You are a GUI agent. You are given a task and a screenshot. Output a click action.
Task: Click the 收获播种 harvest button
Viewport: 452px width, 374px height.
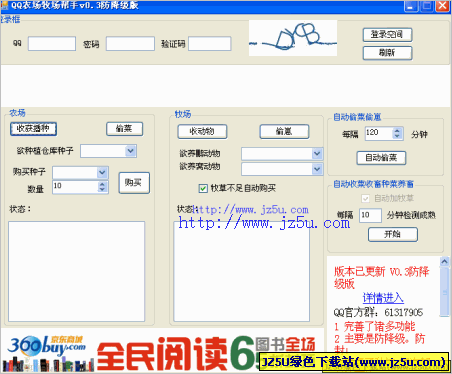point(33,129)
